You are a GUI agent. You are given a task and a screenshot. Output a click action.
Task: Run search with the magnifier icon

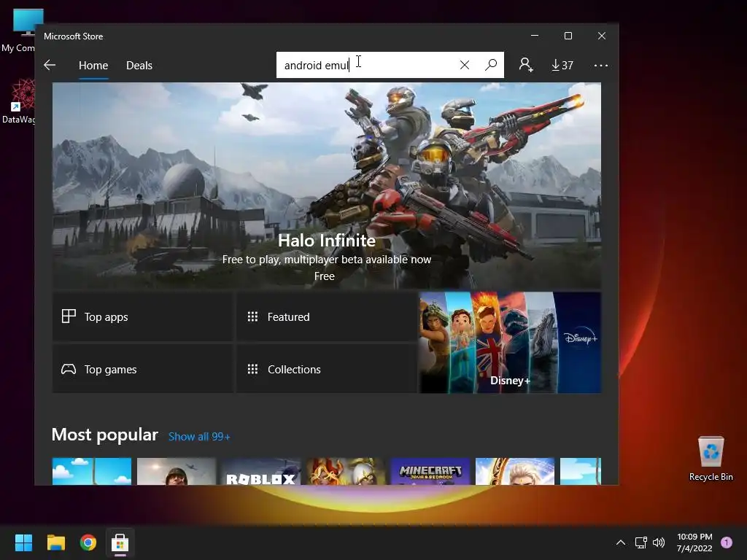[491, 65]
